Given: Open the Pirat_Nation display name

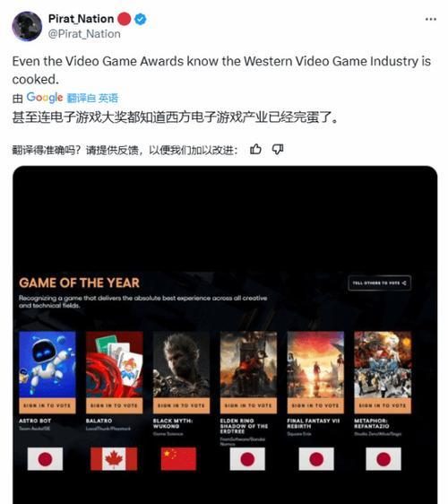Looking at the screenshot, I should pos(81,19).
